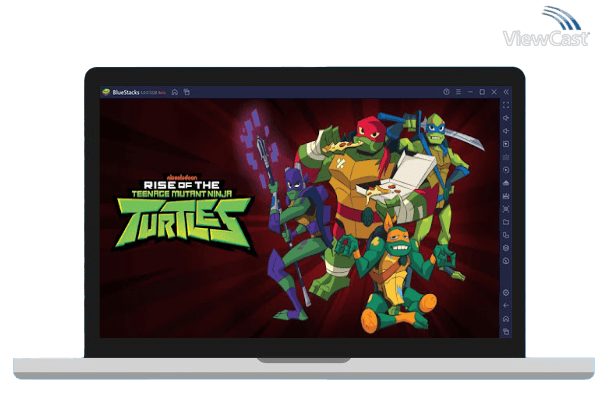Minimize the BlueStacks window
Image resolution: width=602 pixels, height=414 pixels.
470,92
